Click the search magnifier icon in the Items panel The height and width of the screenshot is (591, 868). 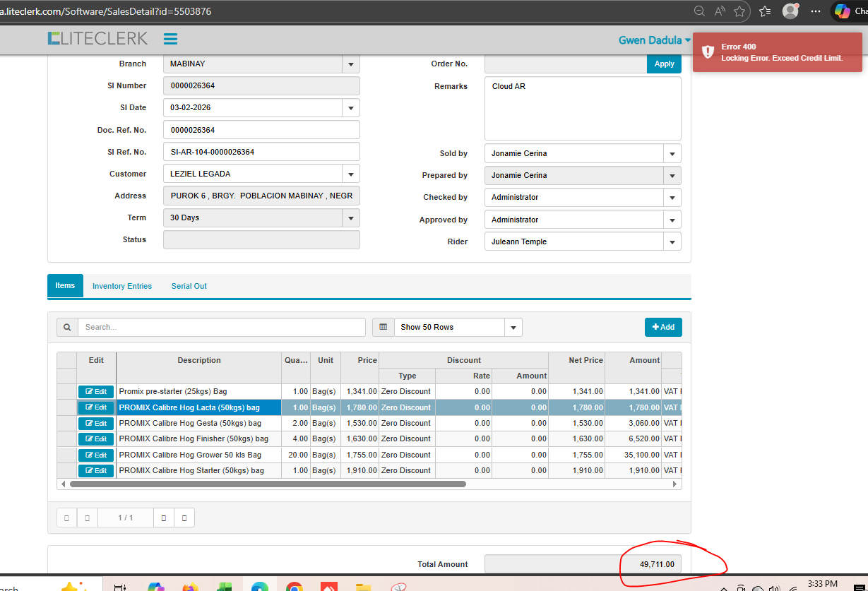pyautogui.click(x=67, y=327)
